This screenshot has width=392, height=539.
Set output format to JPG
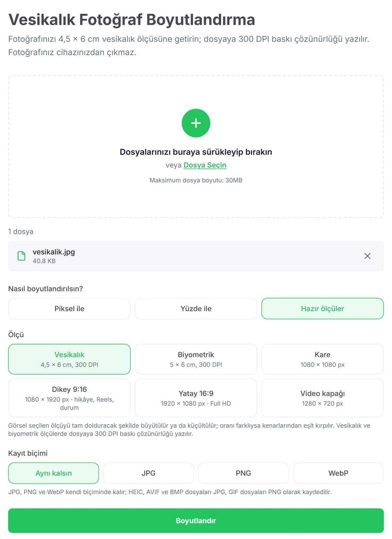[149, 473]
